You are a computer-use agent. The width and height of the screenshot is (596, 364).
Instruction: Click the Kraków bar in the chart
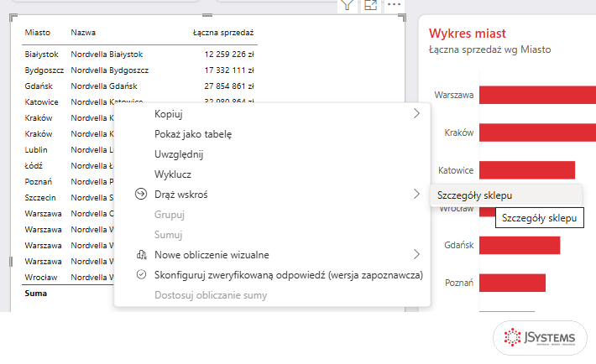point(537,133)
